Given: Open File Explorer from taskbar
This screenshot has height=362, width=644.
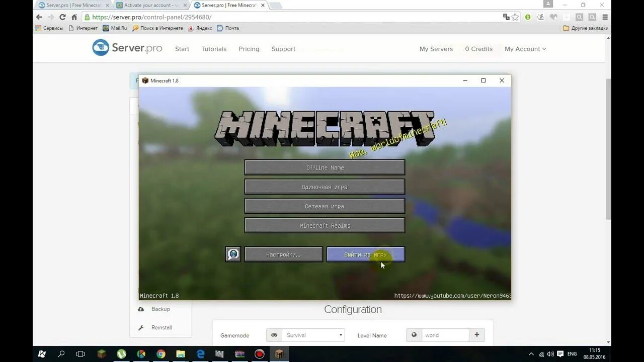Looking at the screenshot, I should point(181,354).
